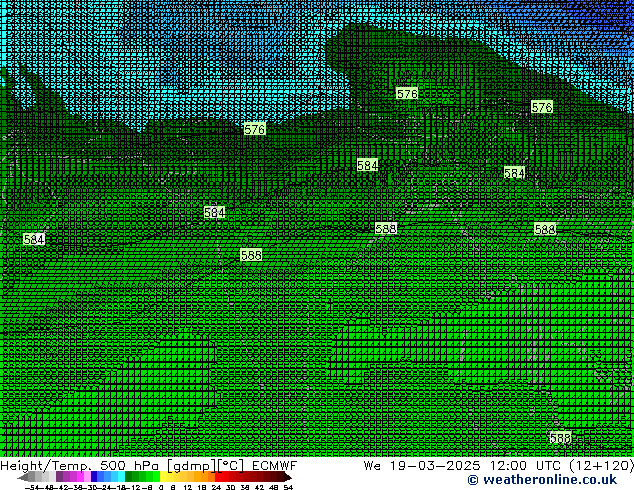This screenshot has width=634, height=490.
Task: Click the 'Height/Temp.' title text
Action: point(46,466)
